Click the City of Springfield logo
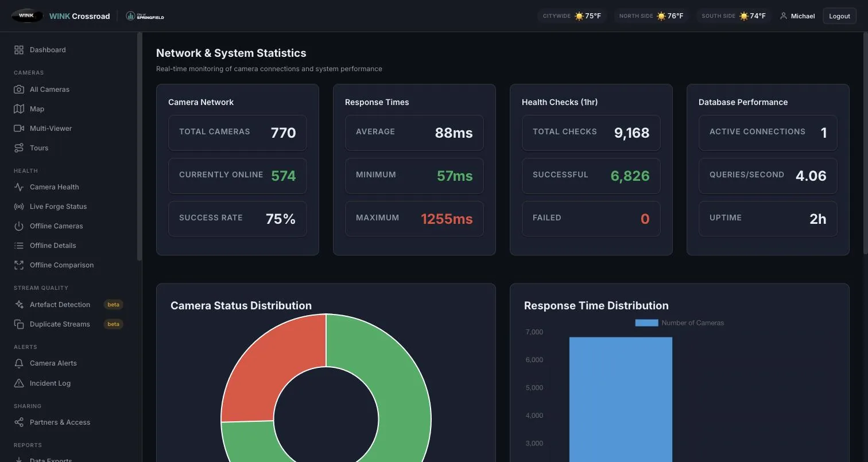868x462 pixels. point(145,16)
